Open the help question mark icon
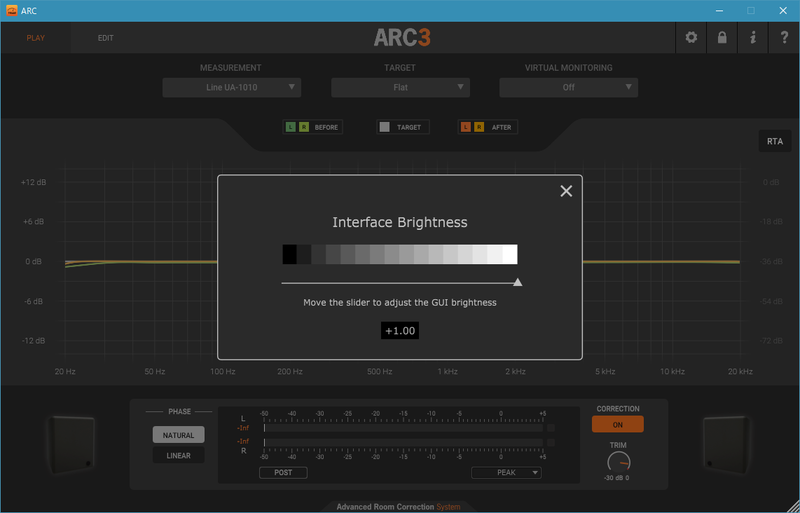The image size is (800, 513). point(784,37)
